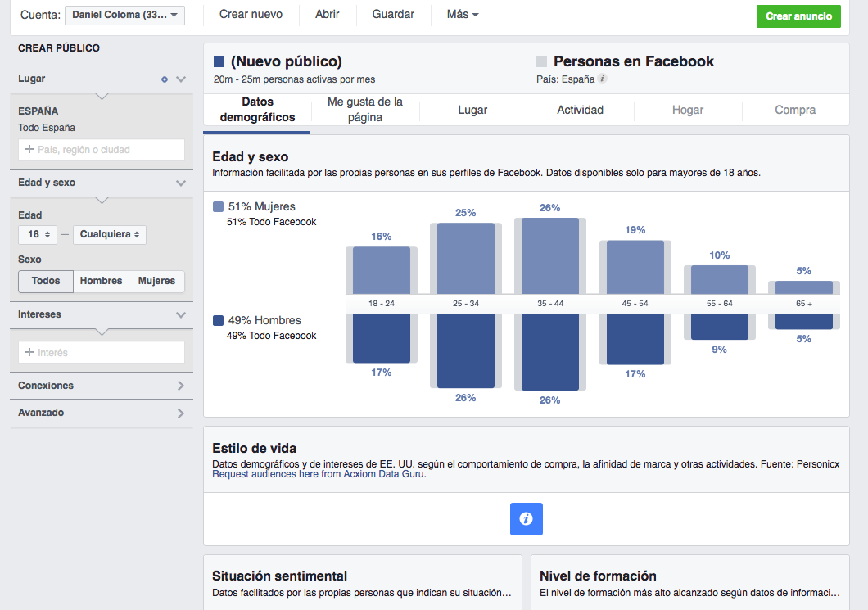Click the info icon next to País: España
868x610 pixels.
click(603, 79)
